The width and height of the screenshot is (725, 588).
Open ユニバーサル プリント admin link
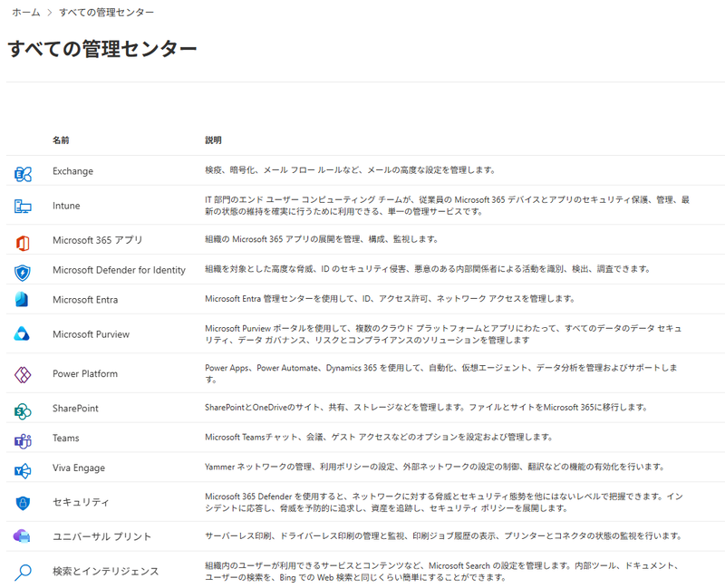tap(102, 536)
